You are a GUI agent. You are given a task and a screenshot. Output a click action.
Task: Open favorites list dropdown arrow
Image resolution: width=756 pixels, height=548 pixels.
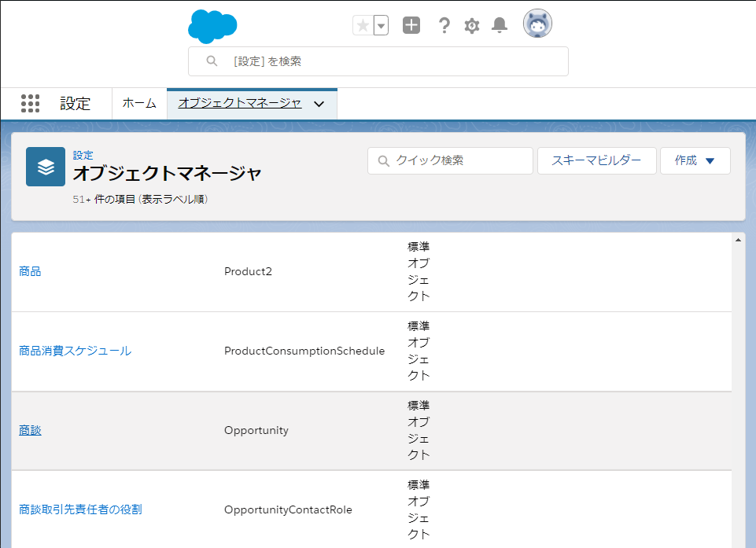381,25
